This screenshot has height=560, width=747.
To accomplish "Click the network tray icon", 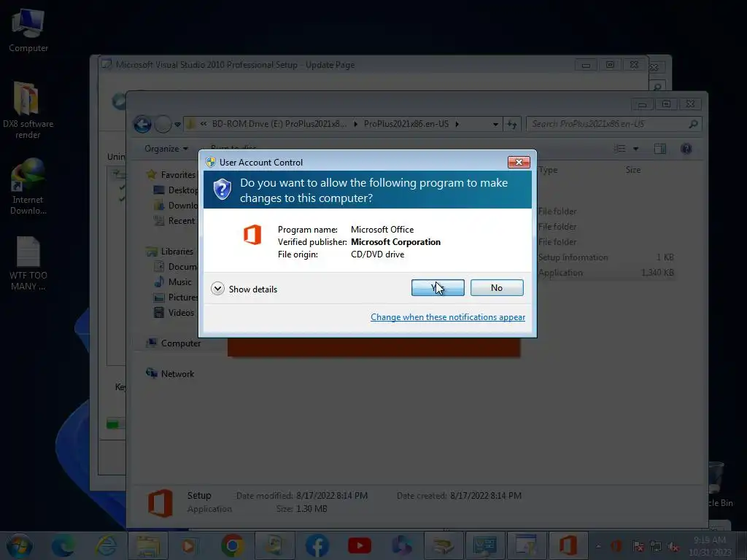I will click(656, 547).
